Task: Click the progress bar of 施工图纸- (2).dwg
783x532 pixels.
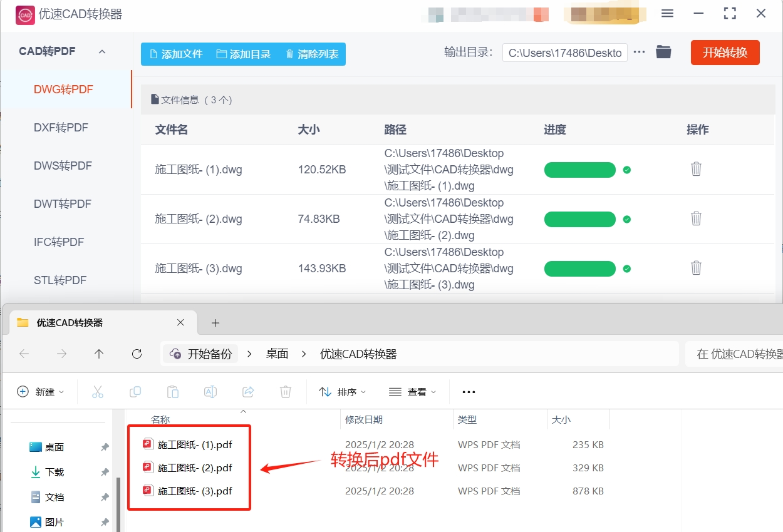Action: click(x=579, y=218)
